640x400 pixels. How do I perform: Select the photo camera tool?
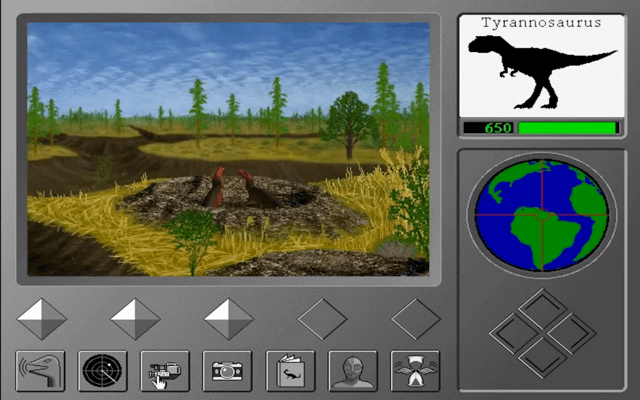(x=227, y=371)
